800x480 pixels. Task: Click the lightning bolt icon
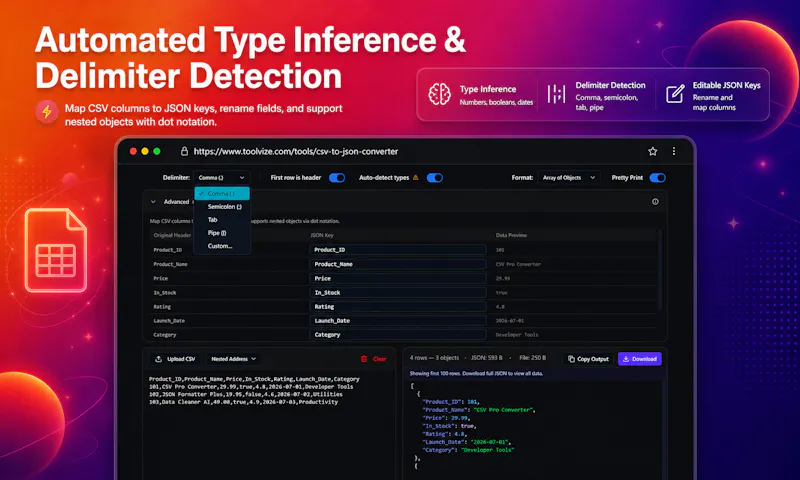pos(46,111)
